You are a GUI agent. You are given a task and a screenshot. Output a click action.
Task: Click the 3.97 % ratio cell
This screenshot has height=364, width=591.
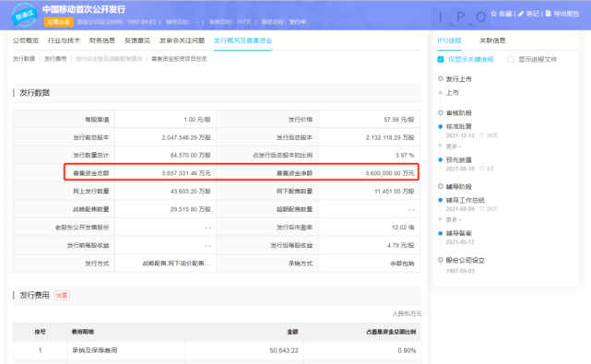click(405, 155)
